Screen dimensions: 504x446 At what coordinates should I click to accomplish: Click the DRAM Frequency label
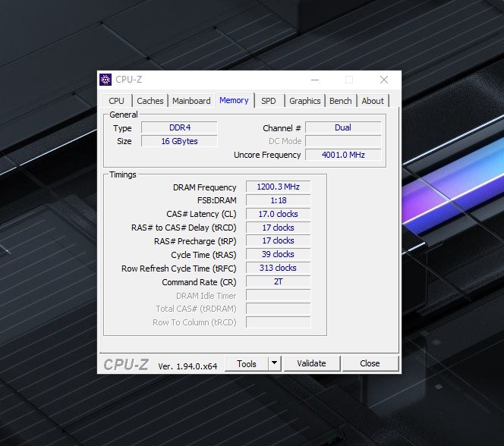(204, 187)
